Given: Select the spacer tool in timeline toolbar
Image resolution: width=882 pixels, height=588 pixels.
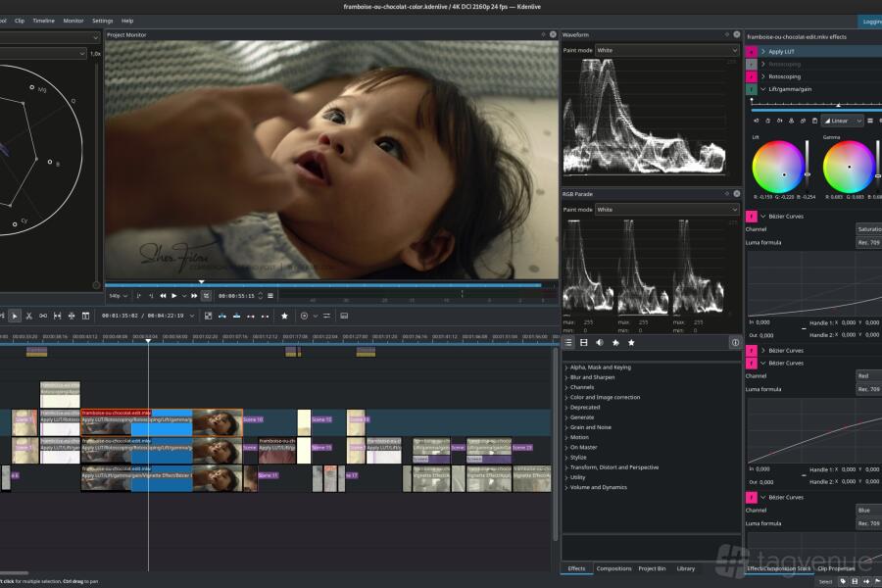Looking at the screenshot, I should pyautogui.click(x=43, y=316).
